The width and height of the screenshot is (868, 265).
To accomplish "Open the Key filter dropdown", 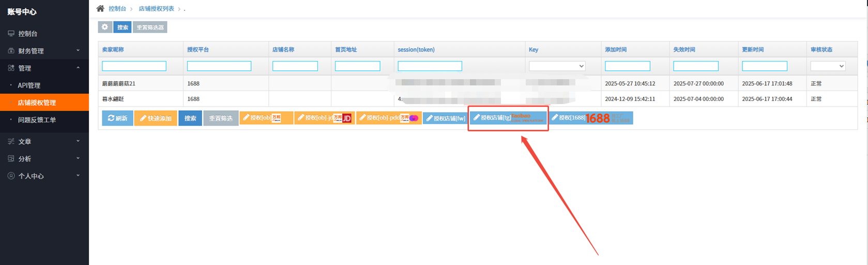I will point(557,66).
